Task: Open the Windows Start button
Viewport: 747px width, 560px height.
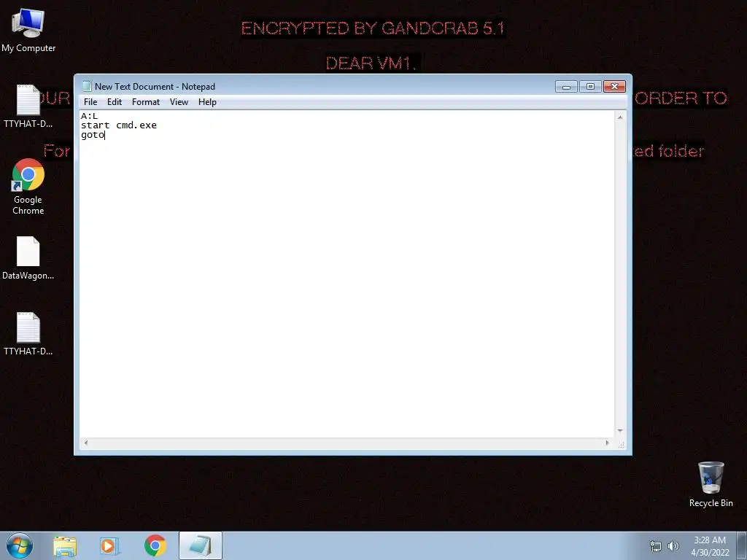Action: 20,545
